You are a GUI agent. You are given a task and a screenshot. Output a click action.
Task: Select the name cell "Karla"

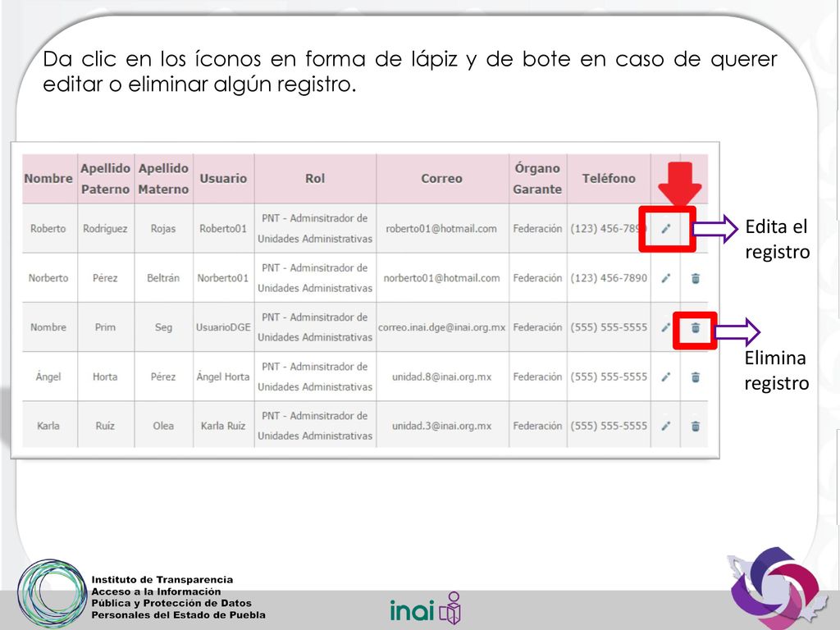point(48,426)
